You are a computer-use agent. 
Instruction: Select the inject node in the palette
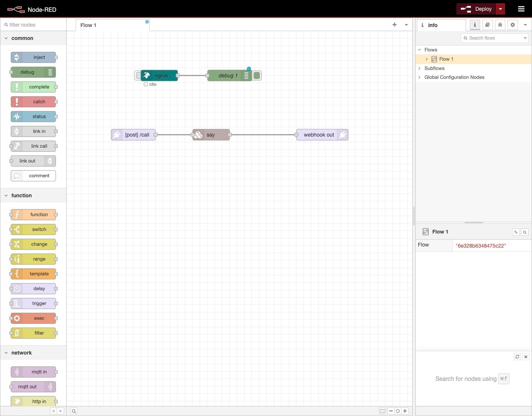click(33, 57)
